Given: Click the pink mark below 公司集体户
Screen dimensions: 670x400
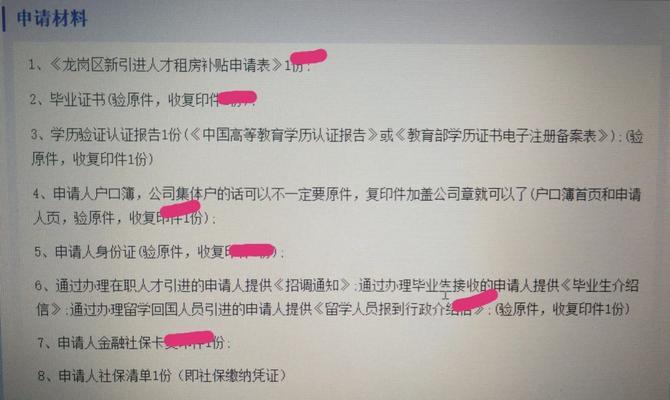Looking at the screenshot, I should tap(180, 209).
